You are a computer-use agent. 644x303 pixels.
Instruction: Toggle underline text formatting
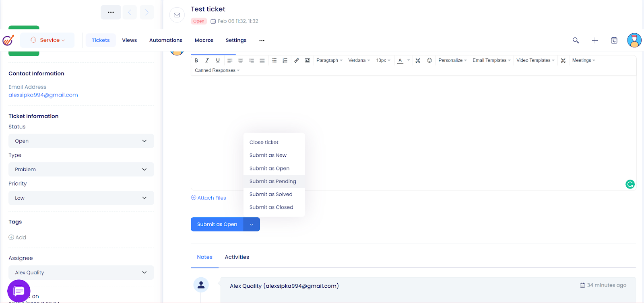coord(218,60)
